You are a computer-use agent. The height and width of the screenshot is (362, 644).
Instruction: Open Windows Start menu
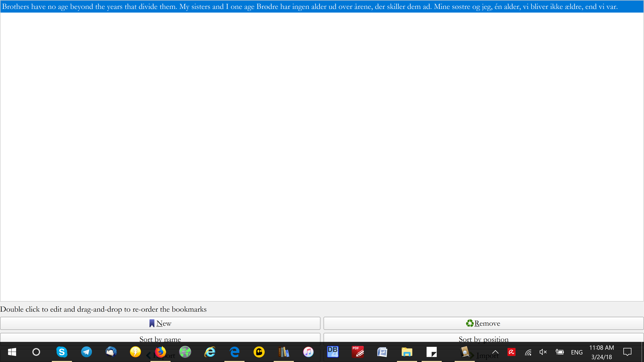tap(12, 352)
